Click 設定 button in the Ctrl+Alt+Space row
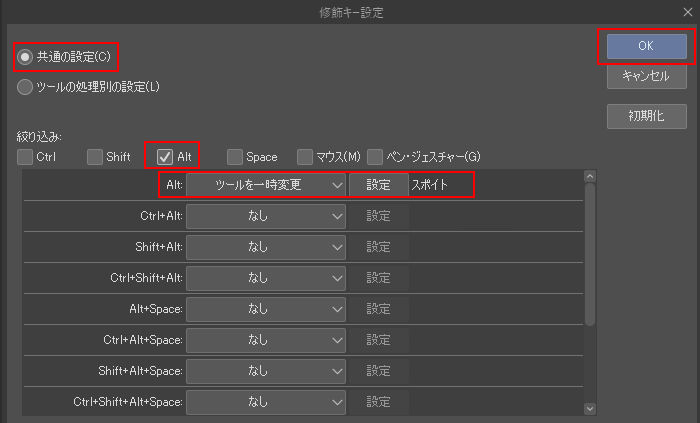This screenshot has height=423, width=700. tap(379, 340)
